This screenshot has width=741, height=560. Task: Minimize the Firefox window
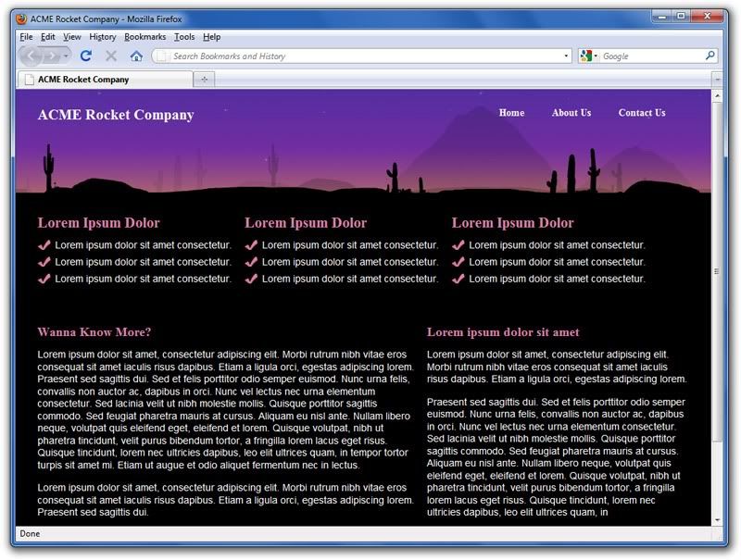pos(662,17)
